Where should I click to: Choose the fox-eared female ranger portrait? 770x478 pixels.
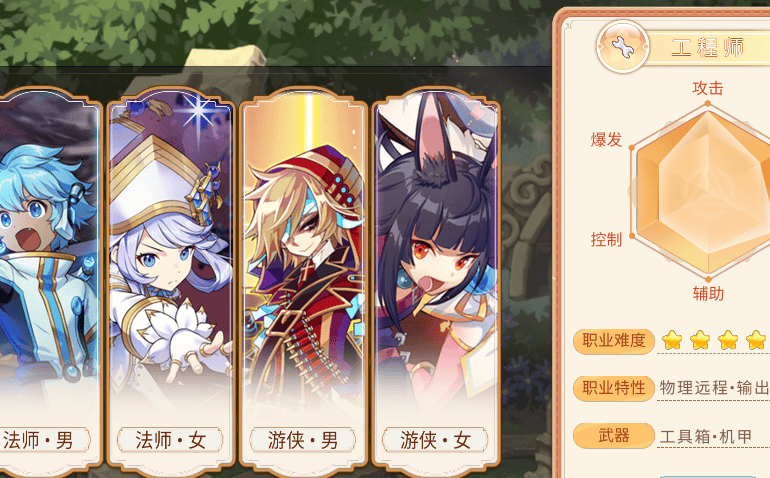[436, 255]
